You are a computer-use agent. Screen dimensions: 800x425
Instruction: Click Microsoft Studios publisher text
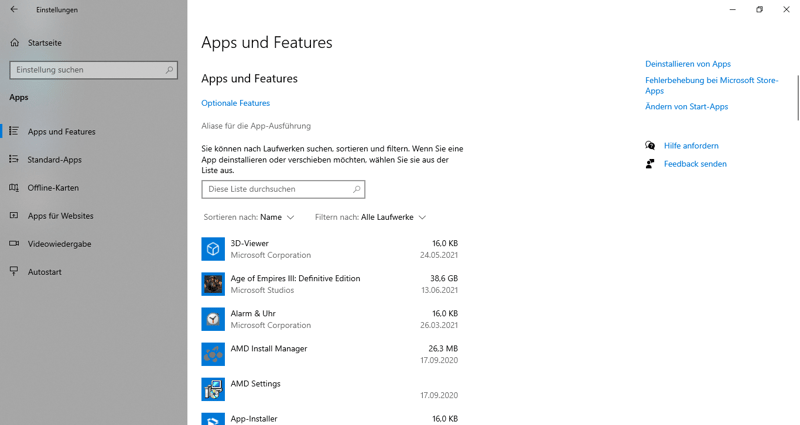pos(262,290)
